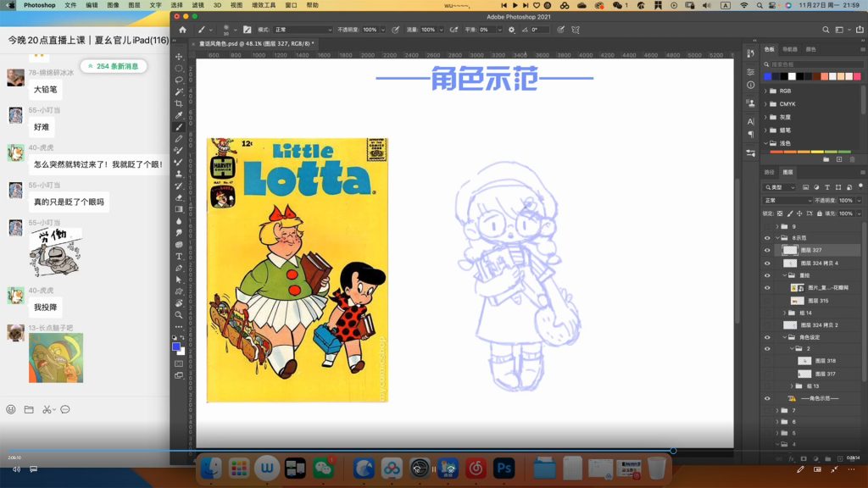Select the Move tool in the toolbar
Image resolution: width=868 pixels, height=488 pixels.
179,57
